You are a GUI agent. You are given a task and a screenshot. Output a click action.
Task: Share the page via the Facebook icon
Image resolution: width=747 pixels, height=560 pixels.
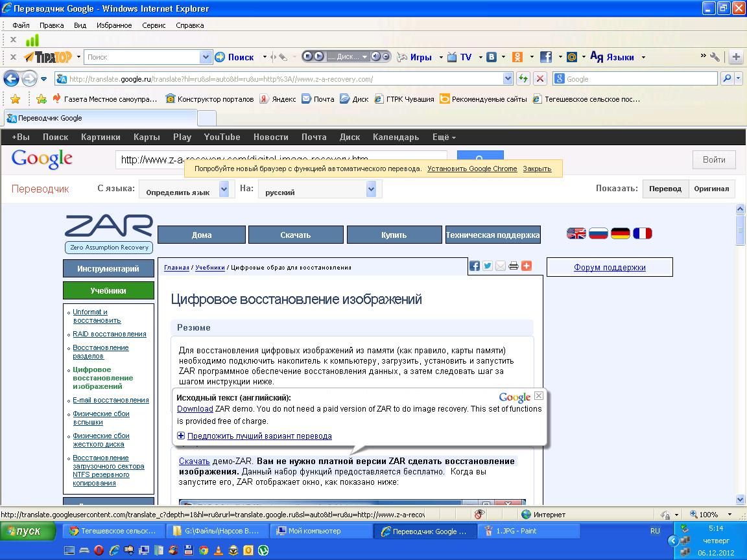click(x=475, y=266)
